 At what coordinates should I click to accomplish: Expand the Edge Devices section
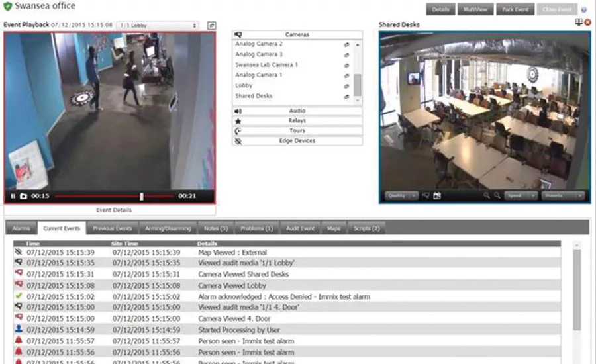tap(297, 140)
